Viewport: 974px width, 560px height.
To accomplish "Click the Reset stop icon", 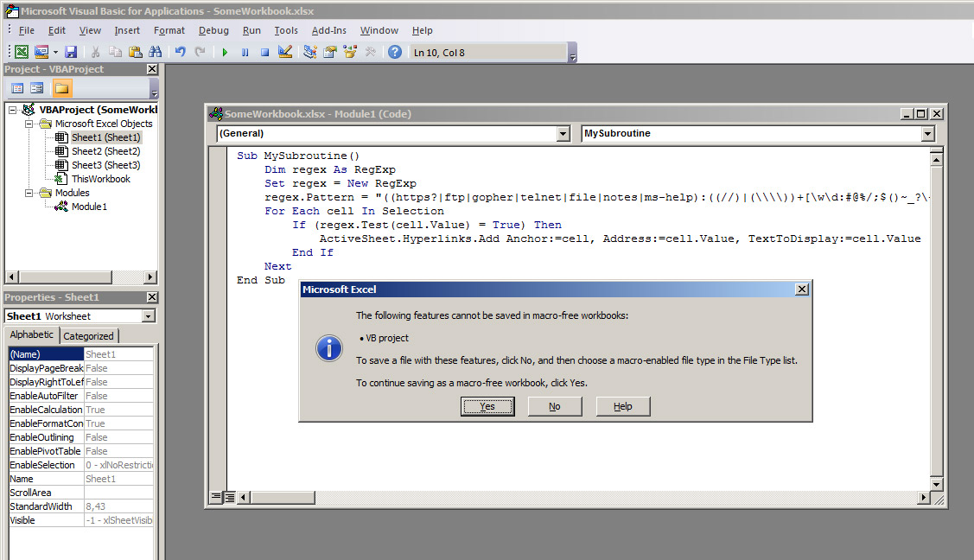I will coord(264,52).
